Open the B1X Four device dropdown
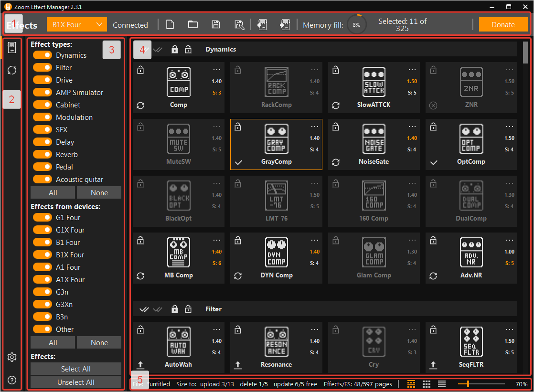534x392 pixels. (x=76, y=25)
